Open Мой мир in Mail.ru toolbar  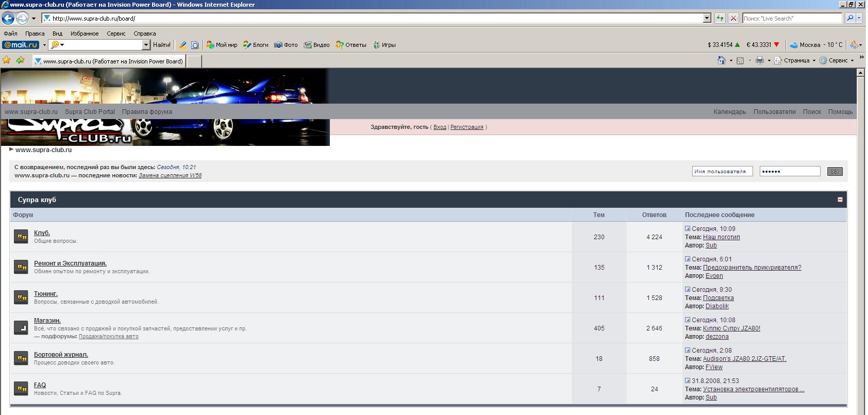[222, 45]
